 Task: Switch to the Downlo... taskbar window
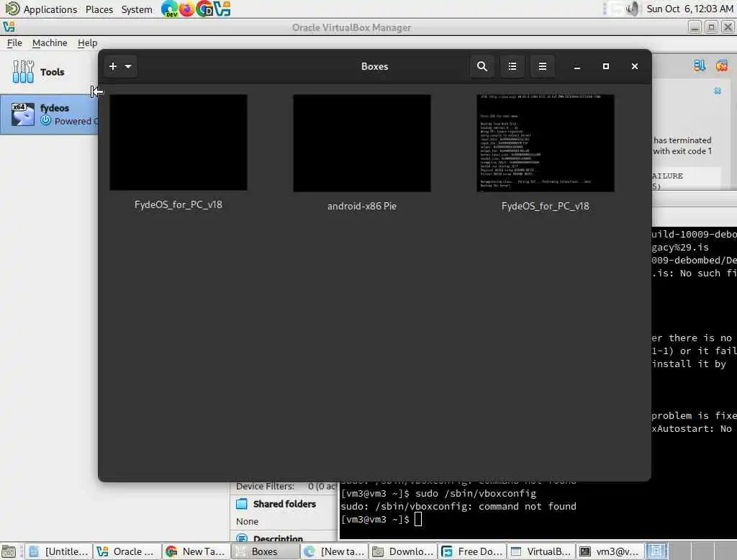pyautogui.click(x=403, y=551)
